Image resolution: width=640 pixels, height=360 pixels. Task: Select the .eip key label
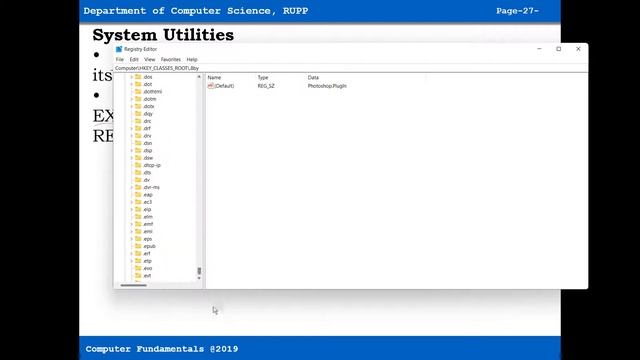147,209
